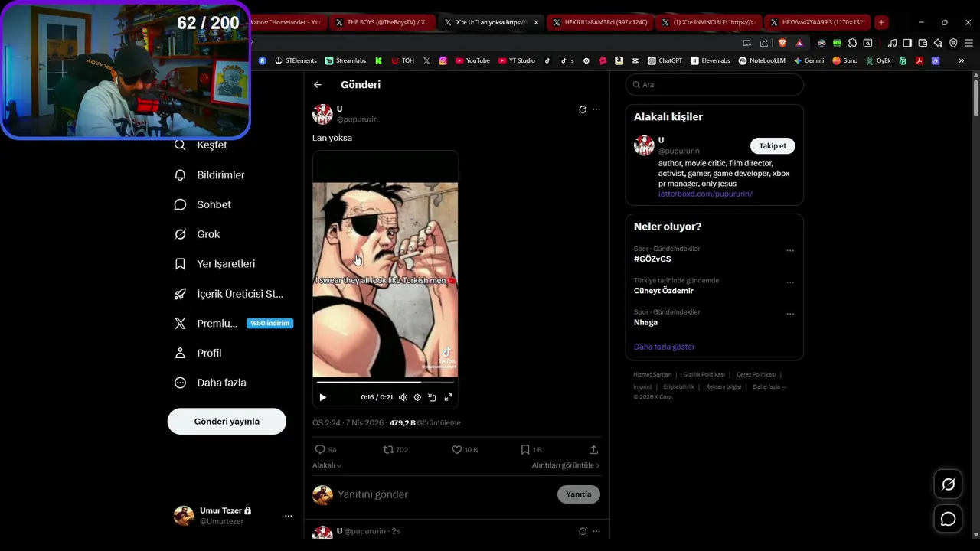This screenshot has height=551, width=980.
Task: Open ChatGPT bookmark
Action: pos(665,60)
